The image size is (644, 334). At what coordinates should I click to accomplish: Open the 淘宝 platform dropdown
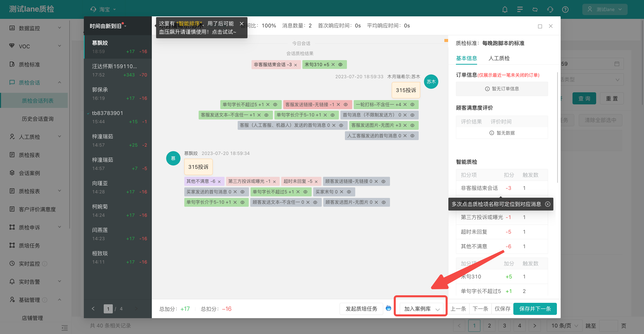click(x=103, y=10)
